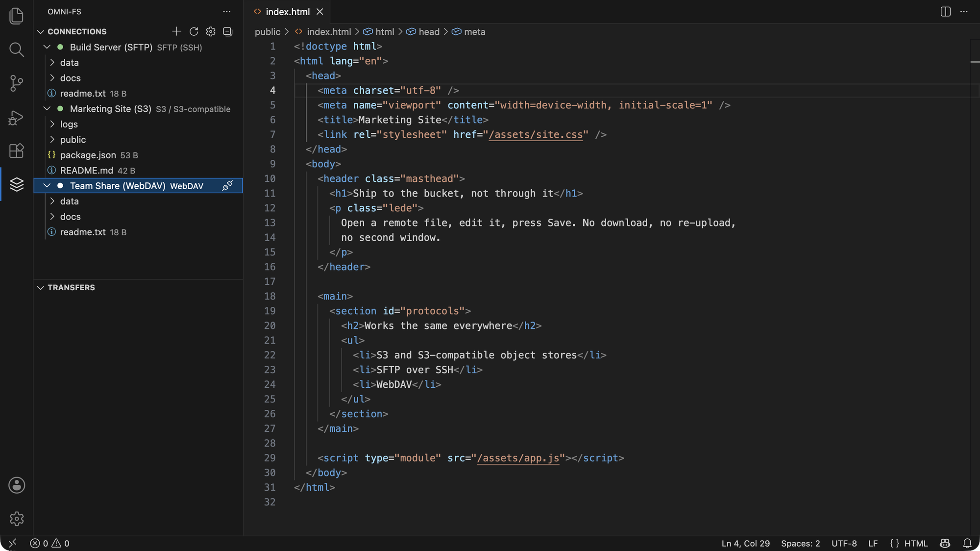Select the Omni-FS layers icon in activity bar

[17, 184]
